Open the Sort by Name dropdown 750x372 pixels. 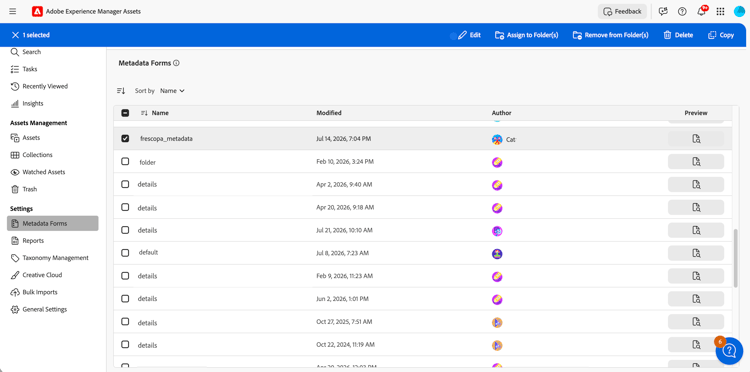(x=172, y=90)
